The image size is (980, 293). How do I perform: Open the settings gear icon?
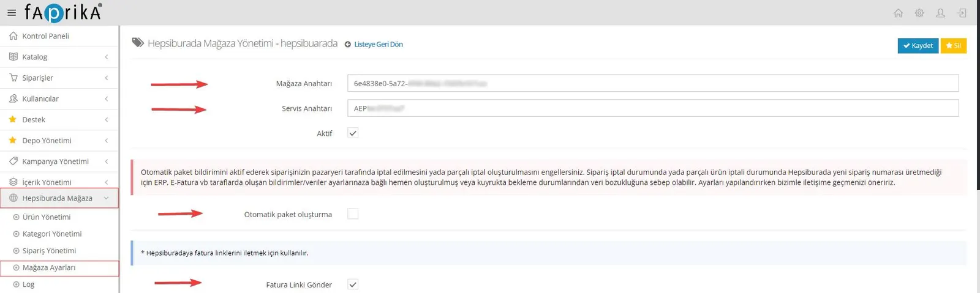coord(919,13)
